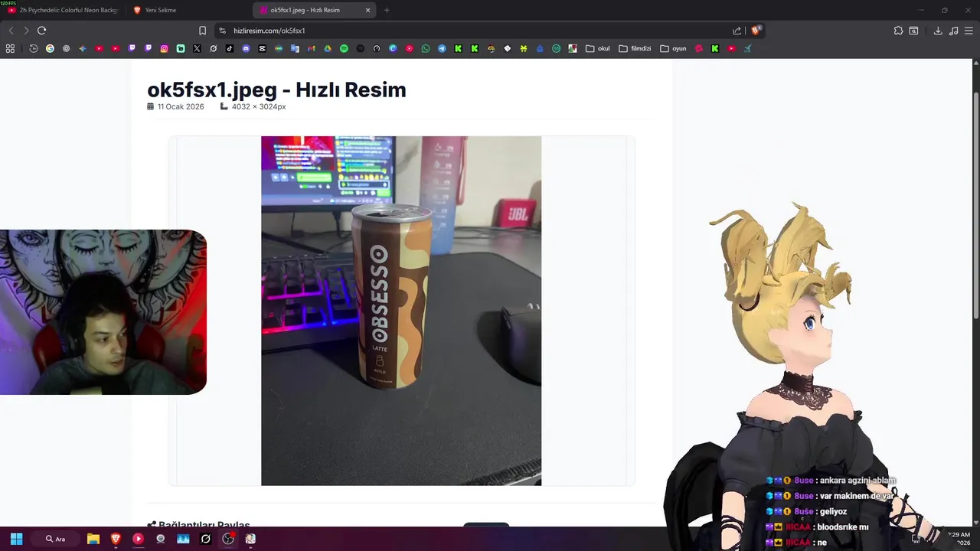
Task: Open the Gemini sparkle bookmark
Action: point(83,48)
